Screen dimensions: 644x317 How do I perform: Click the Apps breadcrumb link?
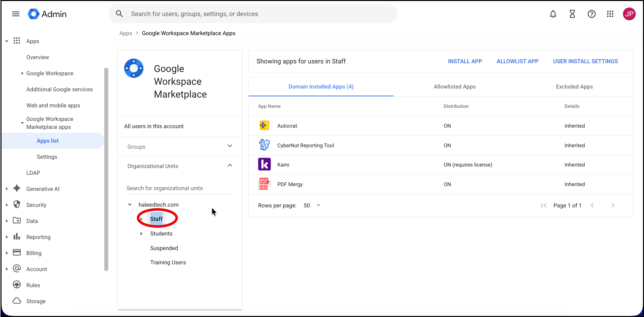126,33
